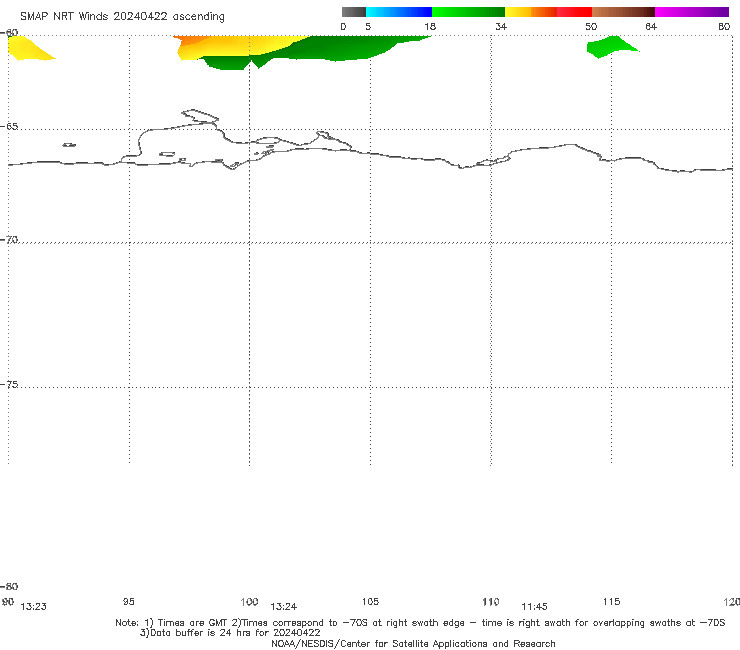This screenshot has width=740, height=650.
Task: Click the latitude label '-65'
Action: (x=9, y=127)
